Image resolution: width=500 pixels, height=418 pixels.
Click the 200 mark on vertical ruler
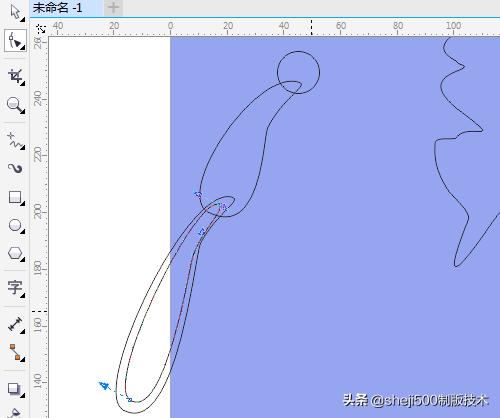coord(38,211)
